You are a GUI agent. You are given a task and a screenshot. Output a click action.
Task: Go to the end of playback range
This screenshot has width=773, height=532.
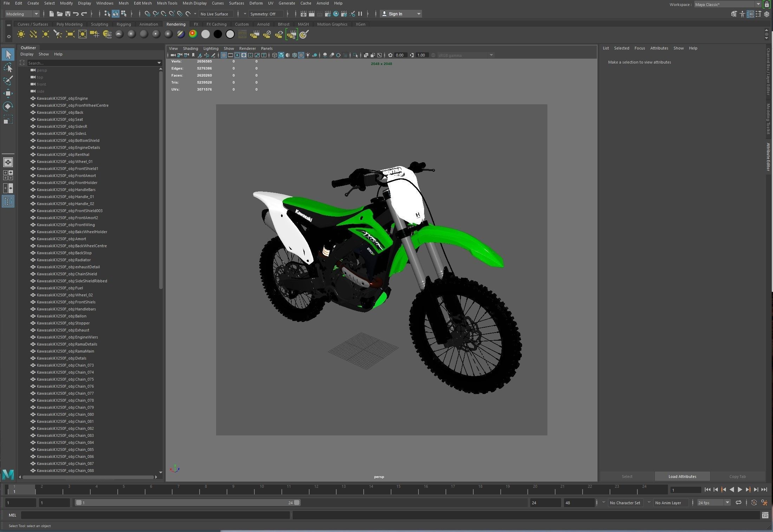pos(764,490)
